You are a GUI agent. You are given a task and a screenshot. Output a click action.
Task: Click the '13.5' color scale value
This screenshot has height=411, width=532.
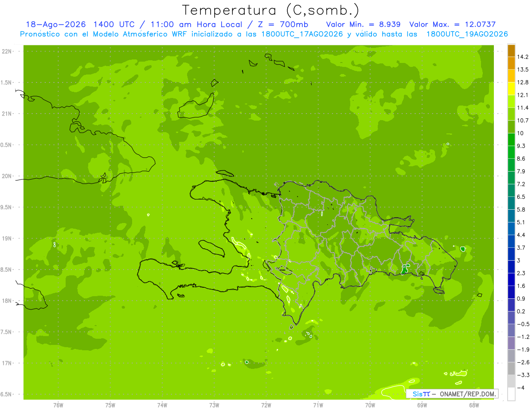point(524,70)
